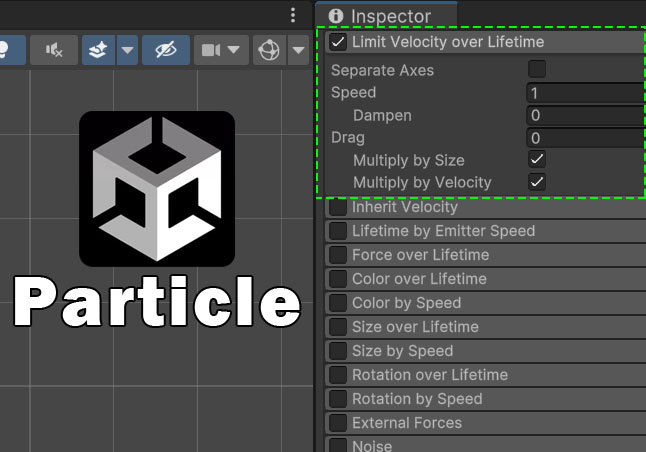This screenshot has width=646, height=452.
Task: Uncheck Multiply by Size
Action: 537,159
